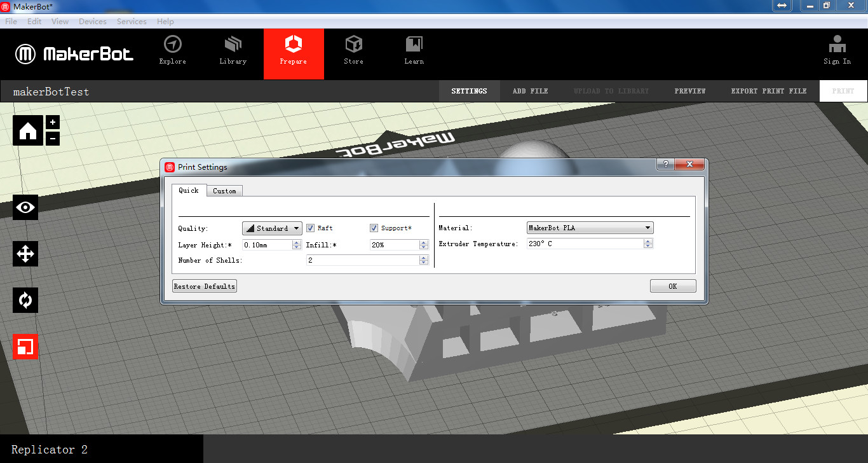Click the double-arrow button in the title bar

click(782, 6)
